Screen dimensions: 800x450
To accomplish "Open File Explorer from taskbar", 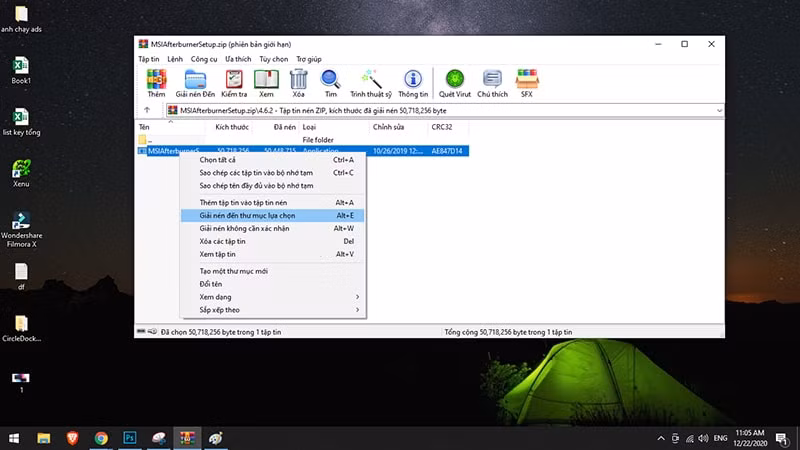I will pyautogui.click(x=44, y=438).
